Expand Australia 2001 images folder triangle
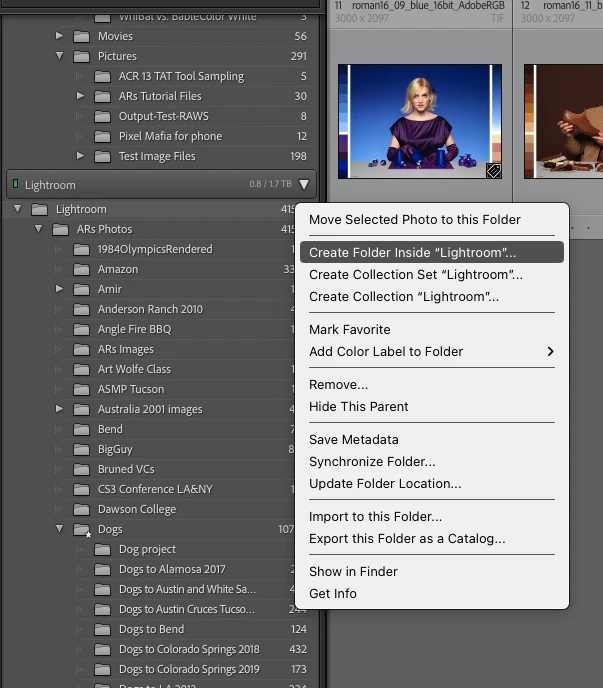603x688 pixels. click(x=59, y=408)
